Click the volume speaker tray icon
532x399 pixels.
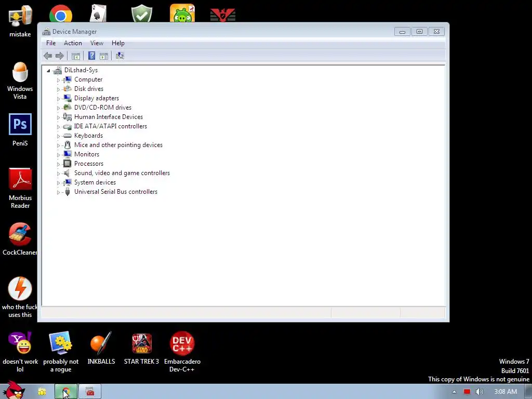coord(479,392)
